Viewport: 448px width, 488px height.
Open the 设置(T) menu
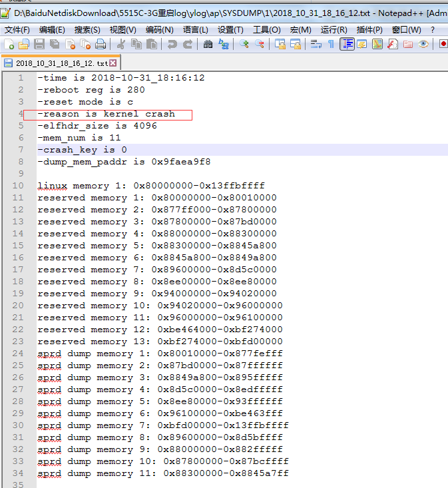[230, 30]
